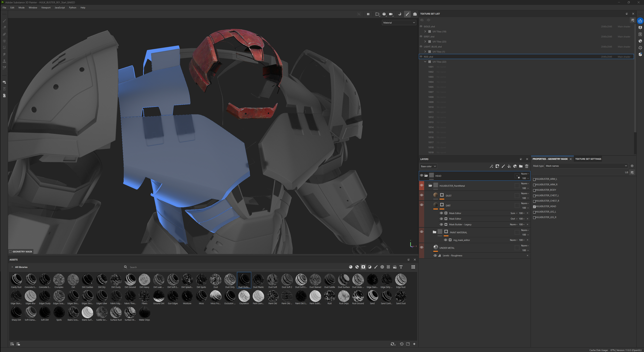Expand UV Tiles under GOLD_shd
This screenshot has height=352, width=644.
click(x=425, y=32)
